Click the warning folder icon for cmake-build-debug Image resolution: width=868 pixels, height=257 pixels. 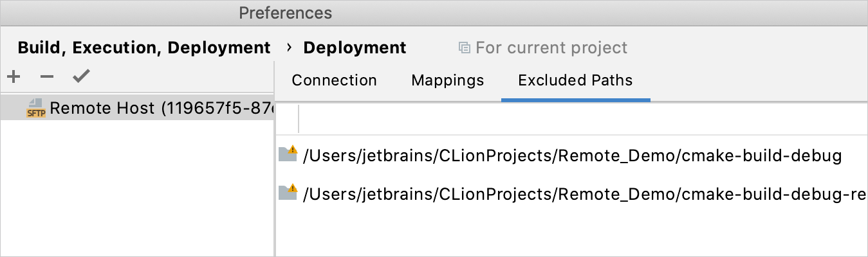click(288, 154)
